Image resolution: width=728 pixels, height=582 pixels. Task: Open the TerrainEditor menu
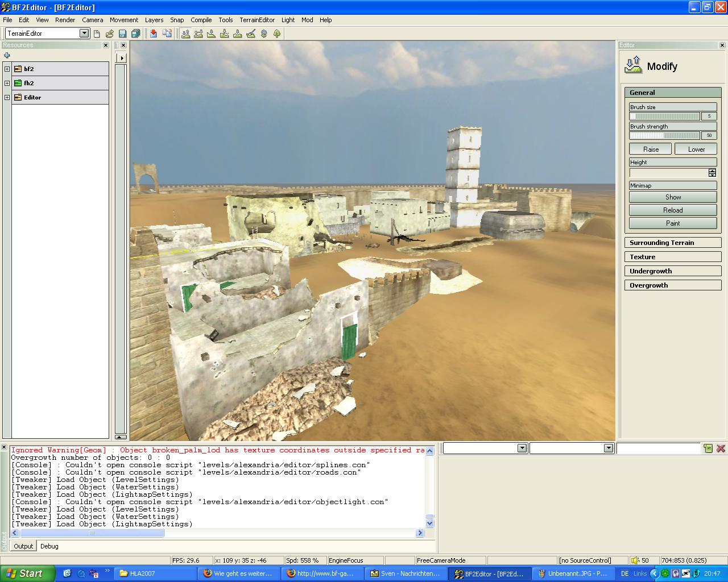coord(257,20)
